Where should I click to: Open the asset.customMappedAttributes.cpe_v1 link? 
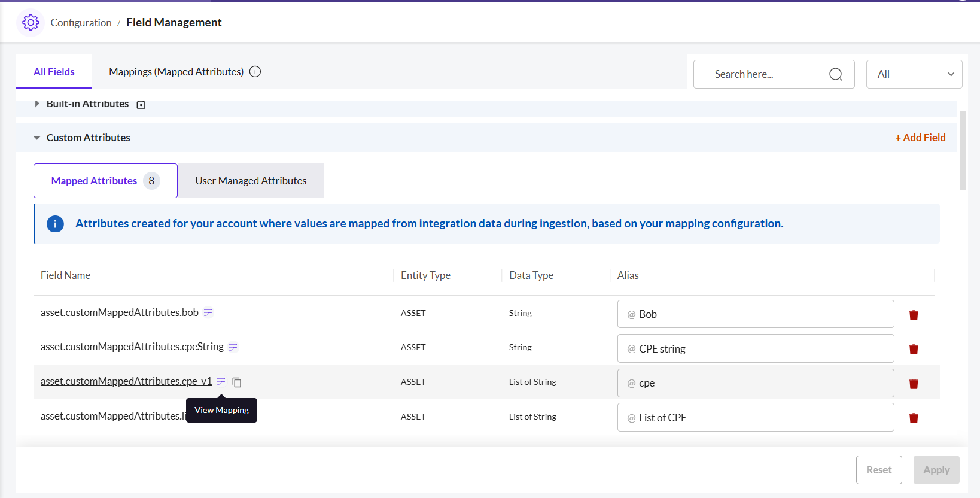coord(126,381)
